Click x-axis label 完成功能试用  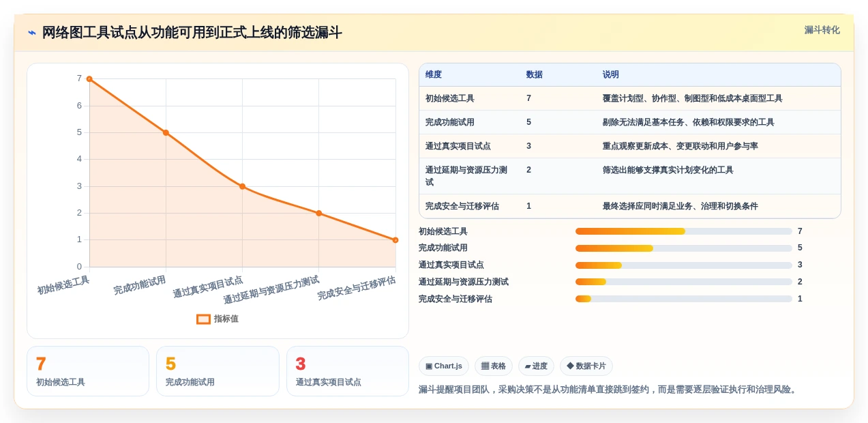coord(140,285)
